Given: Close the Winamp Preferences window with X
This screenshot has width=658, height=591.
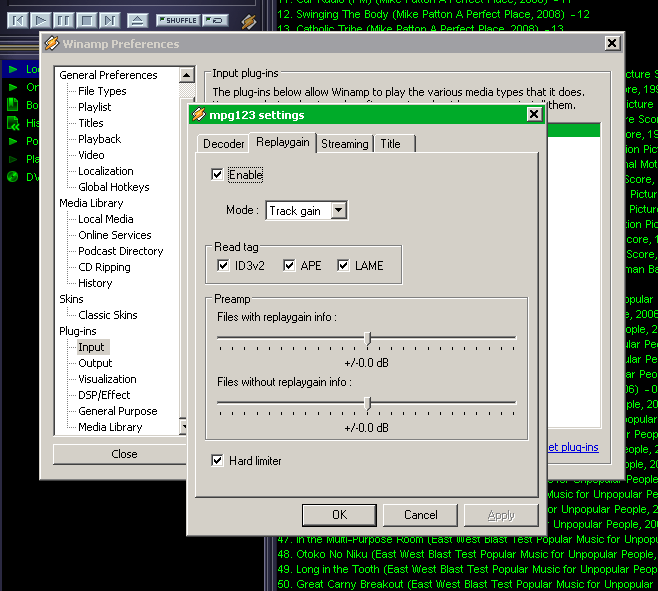Looking at the screenshot, I should coord(612,43).
